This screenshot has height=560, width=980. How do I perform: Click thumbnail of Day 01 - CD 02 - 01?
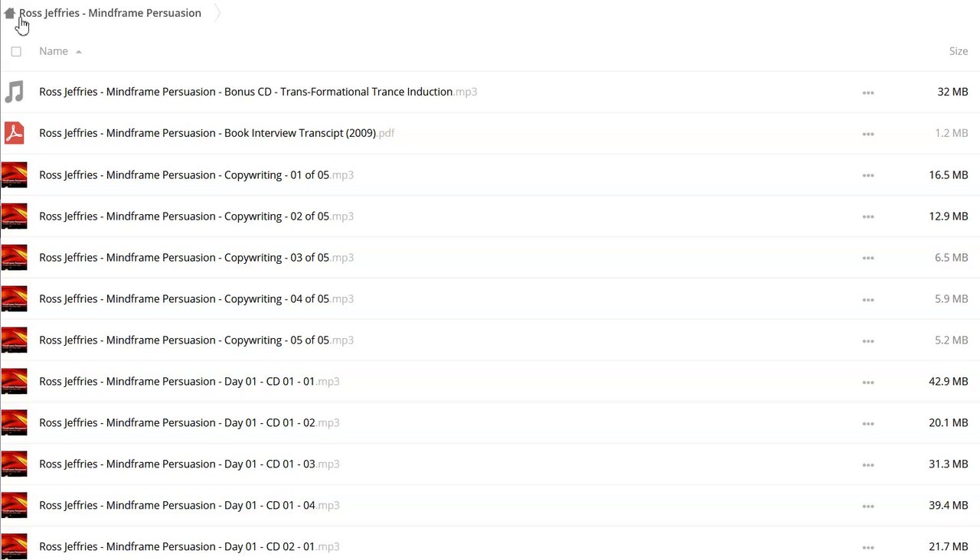coord(15,546)
